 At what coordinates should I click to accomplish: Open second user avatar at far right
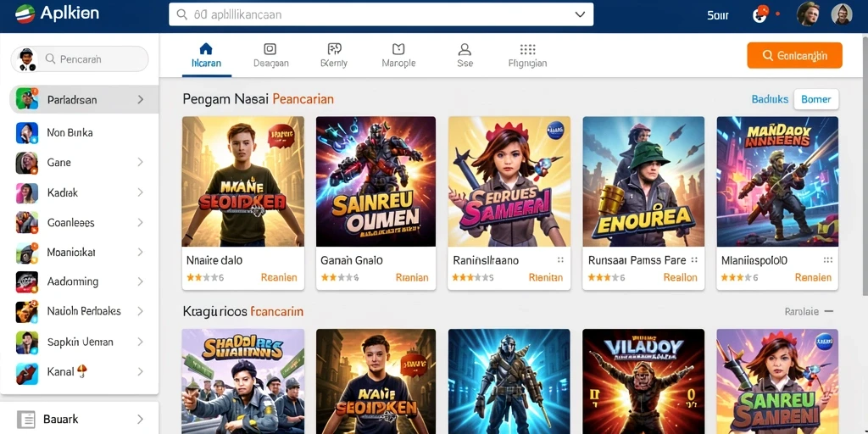[842, 14]
